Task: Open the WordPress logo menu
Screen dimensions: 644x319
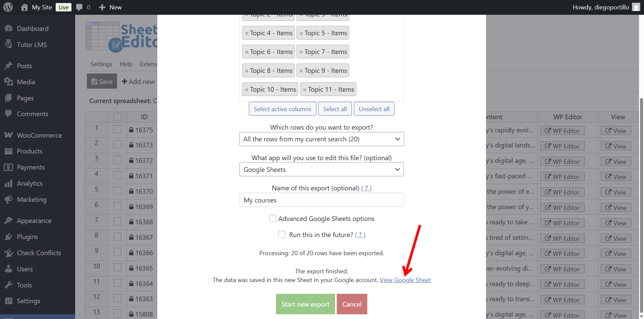Action: (8, 7)
